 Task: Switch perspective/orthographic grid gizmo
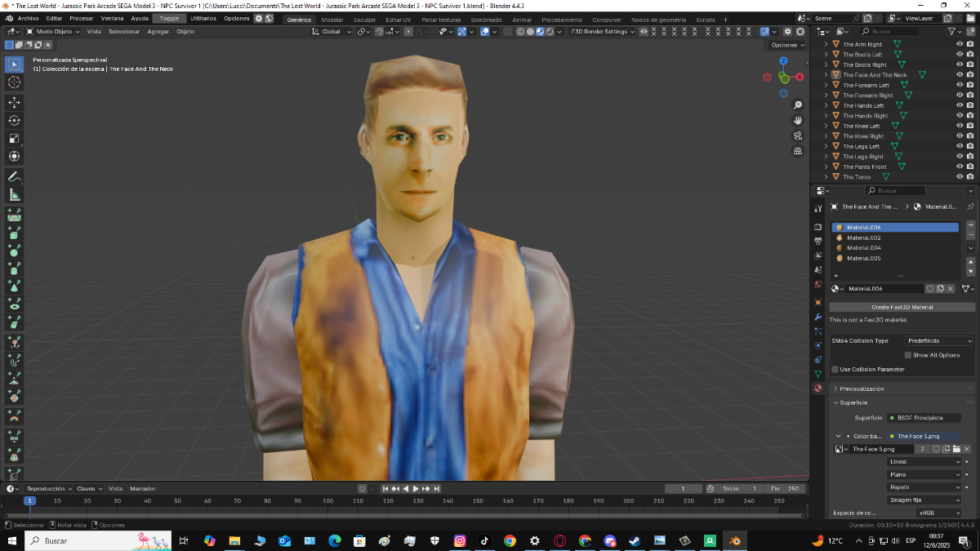pos(798,151)
